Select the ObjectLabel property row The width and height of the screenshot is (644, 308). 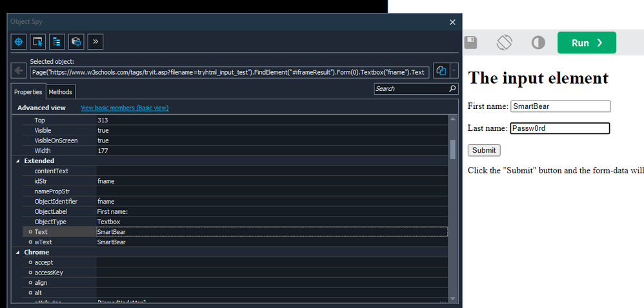point(235,211)
